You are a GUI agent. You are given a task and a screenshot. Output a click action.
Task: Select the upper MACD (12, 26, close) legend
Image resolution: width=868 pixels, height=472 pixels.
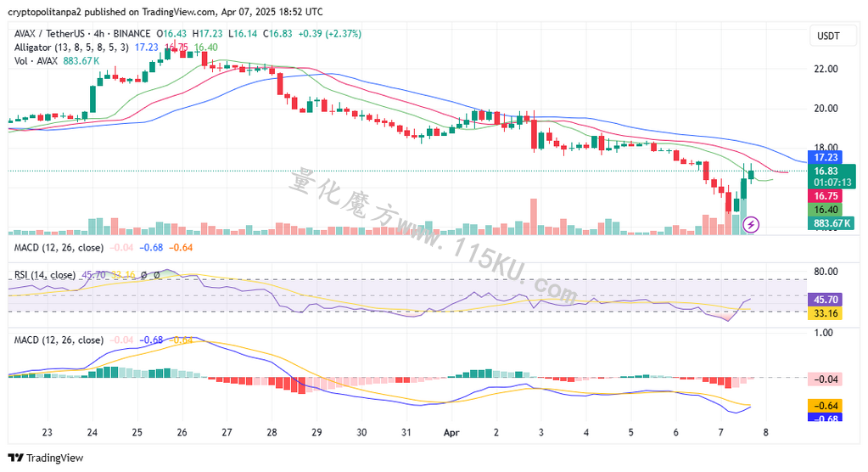click(x=59, y=248)
